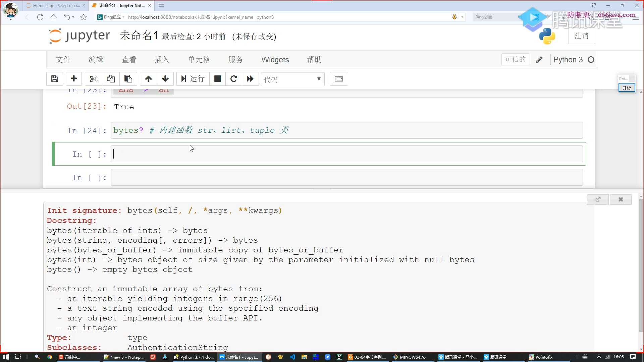Rename notebook title 未命名1
This screenshot has width=644, height=362.
139,35
